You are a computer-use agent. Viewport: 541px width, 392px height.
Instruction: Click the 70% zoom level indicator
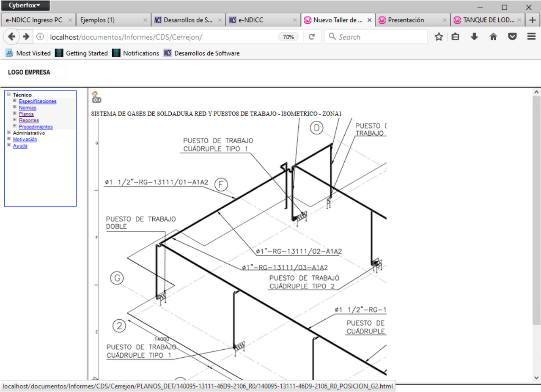tap(288, 37)
